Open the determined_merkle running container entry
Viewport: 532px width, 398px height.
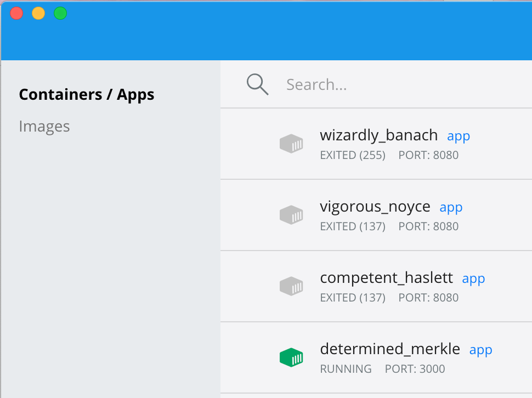376,357
